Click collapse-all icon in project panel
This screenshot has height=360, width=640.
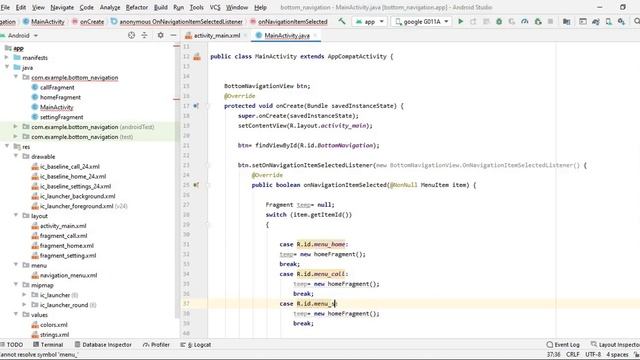click(144, 36)
